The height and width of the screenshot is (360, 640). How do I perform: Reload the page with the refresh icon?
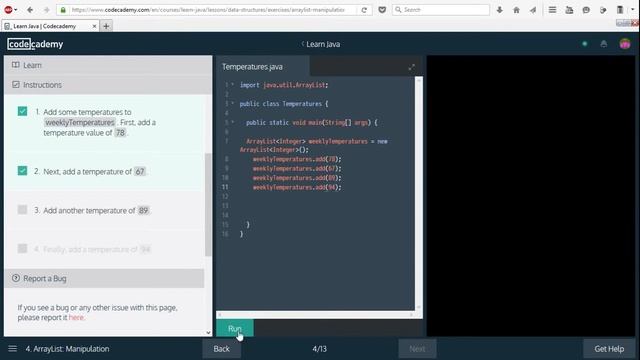click(364, 10)
